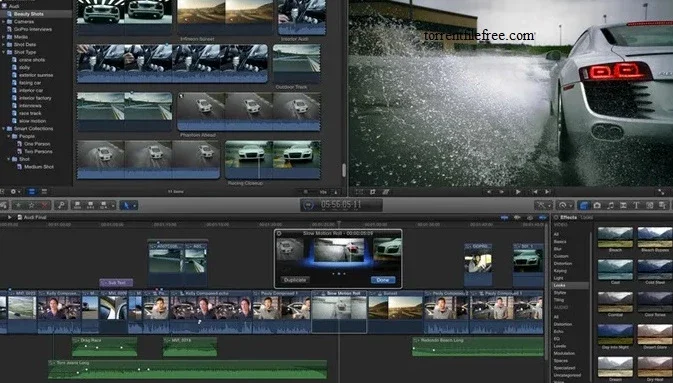Toggle snapping in timeline header
Image resolution: width=673 pixels, height=383 pixels.
543,218
